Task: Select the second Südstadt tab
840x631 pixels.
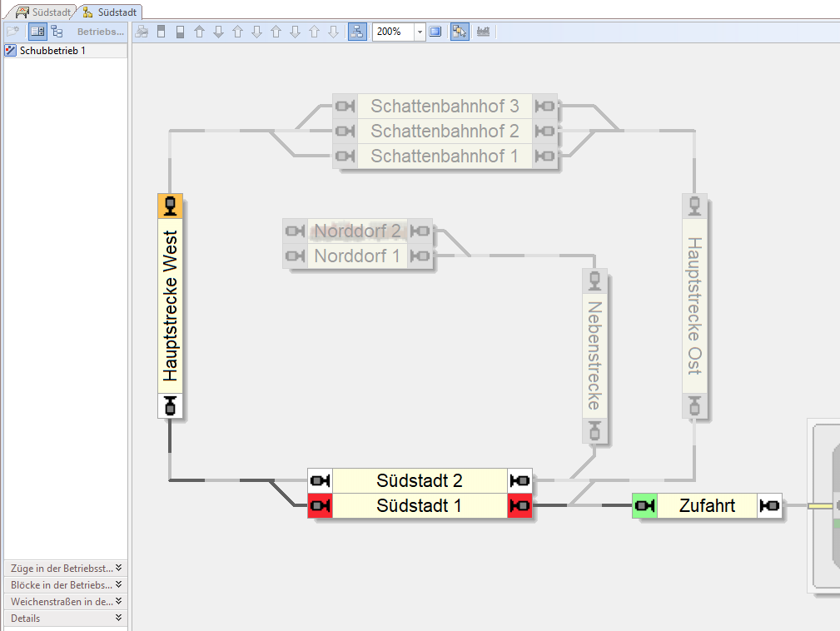Action: click(110, 12)
